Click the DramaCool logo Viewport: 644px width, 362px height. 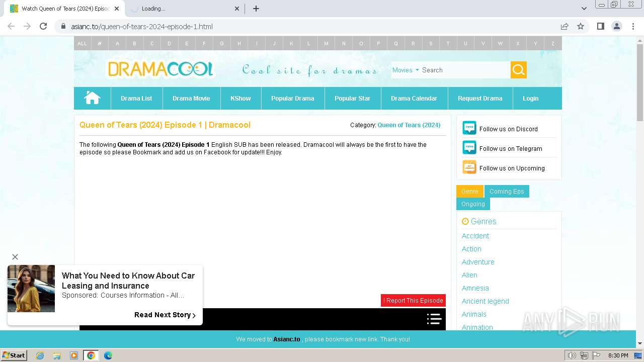coord(160,69)
